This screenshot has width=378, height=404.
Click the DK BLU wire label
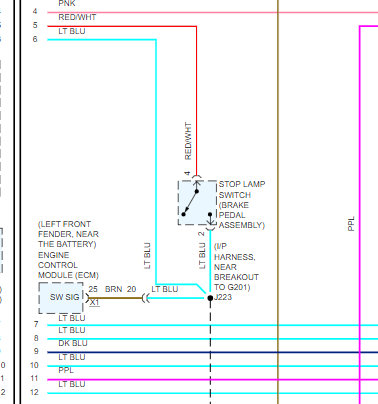point(73,343)
